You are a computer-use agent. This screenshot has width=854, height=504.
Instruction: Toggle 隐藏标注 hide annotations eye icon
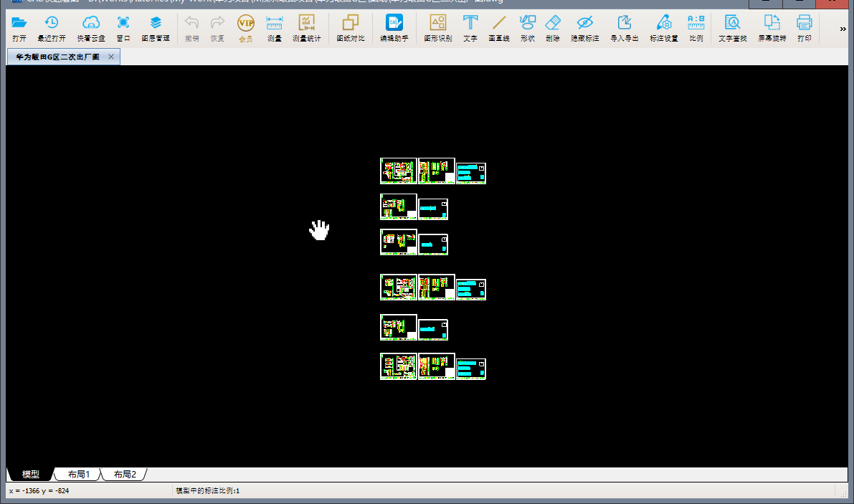click(x=585, y=28)
